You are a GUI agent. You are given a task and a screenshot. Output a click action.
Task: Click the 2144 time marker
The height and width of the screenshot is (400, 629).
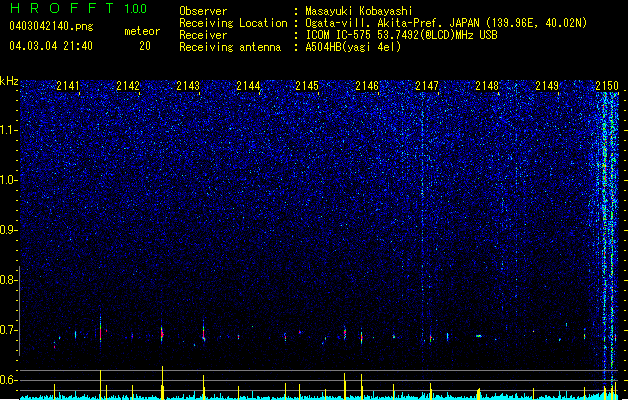point(248,85)
